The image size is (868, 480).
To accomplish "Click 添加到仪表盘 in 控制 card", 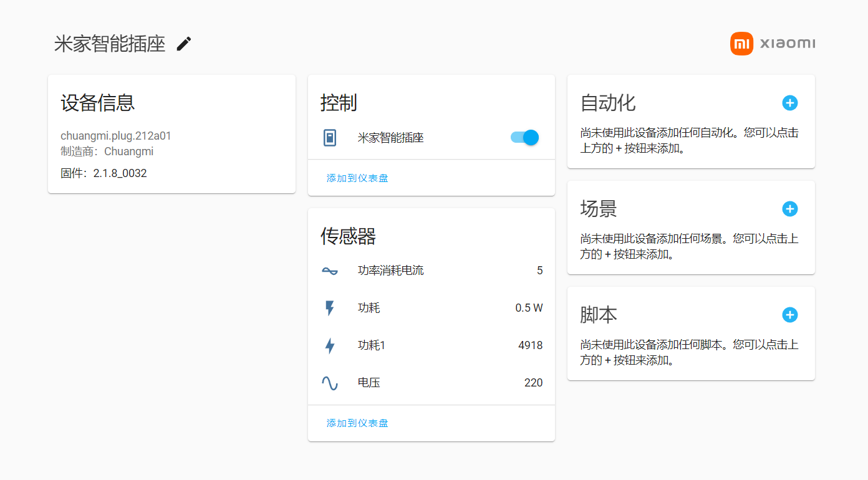I will 357,178.
